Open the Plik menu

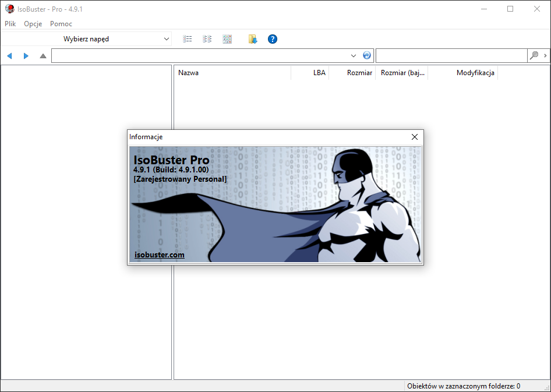(x=10, y=24)
